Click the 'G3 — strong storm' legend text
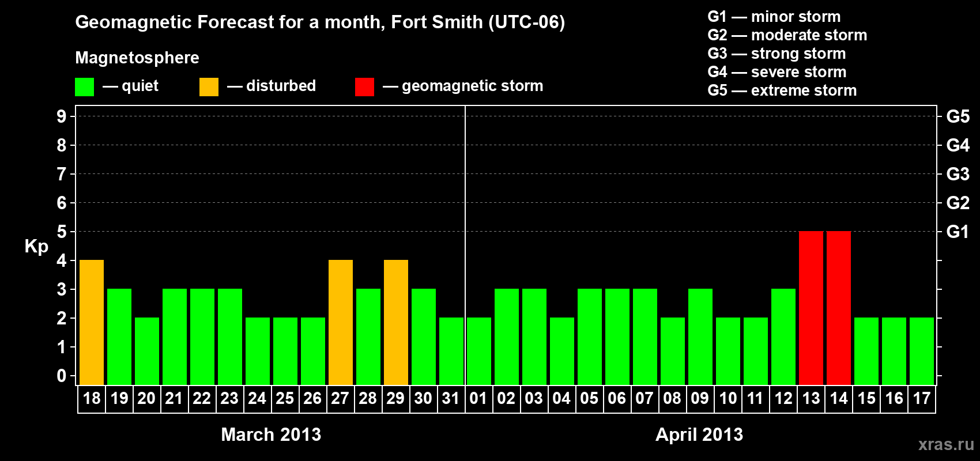The height and width of the screenshot is (461, 980). pos(777,54)
